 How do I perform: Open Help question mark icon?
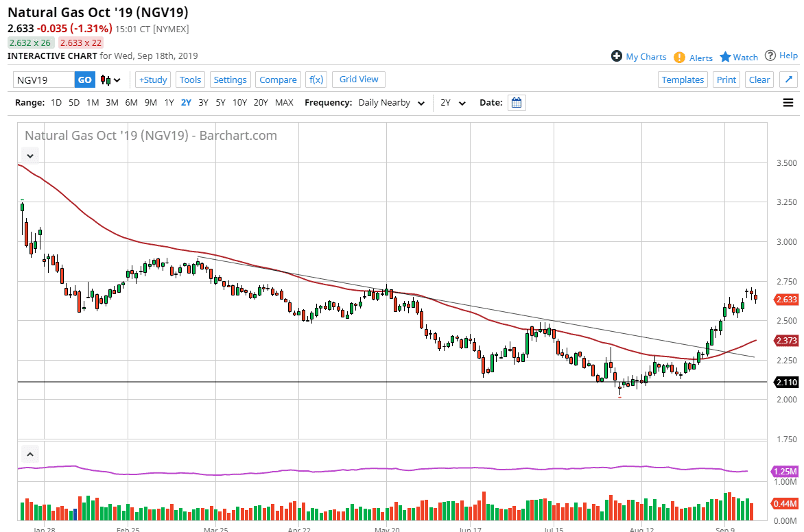pos(770,56)
